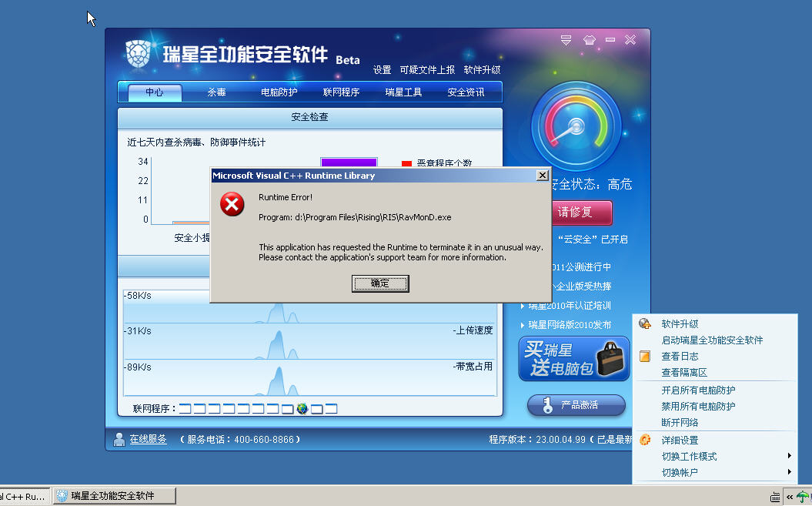Expand hidden tray icons with the chevron

click(790, 498)
